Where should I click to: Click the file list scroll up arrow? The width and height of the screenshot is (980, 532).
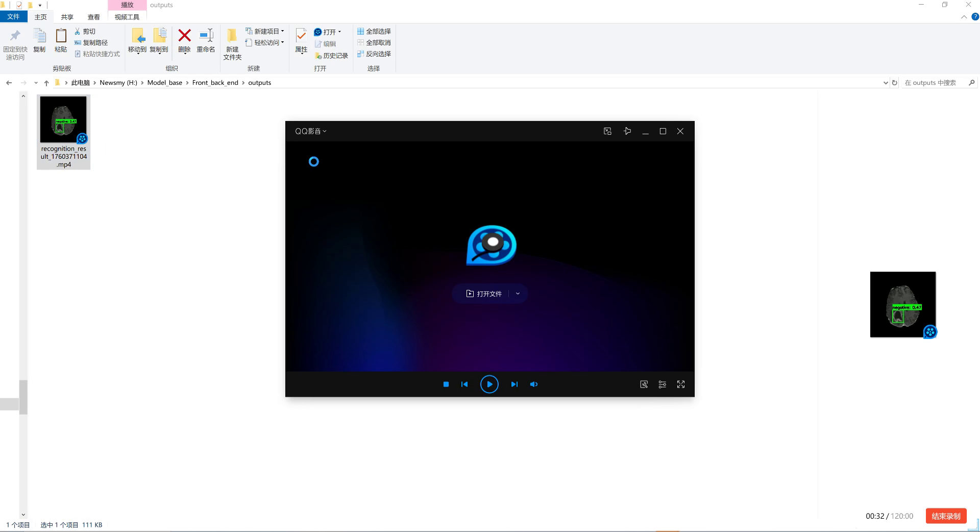[x=23, y=96]
